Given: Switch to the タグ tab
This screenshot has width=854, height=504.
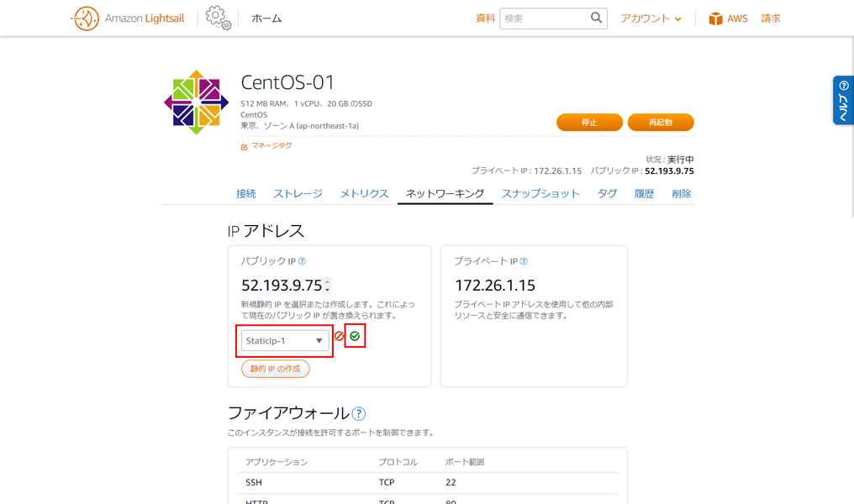Looking at the screenshot, I should coord(607,194).
